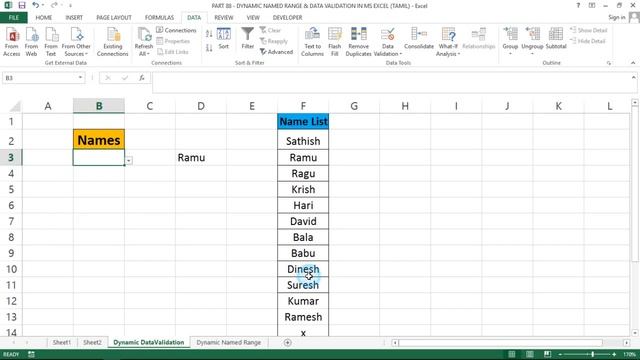This screenshot has width=640, height=360.
Task: Open From Other Sources menu
Action: (76, 42)
